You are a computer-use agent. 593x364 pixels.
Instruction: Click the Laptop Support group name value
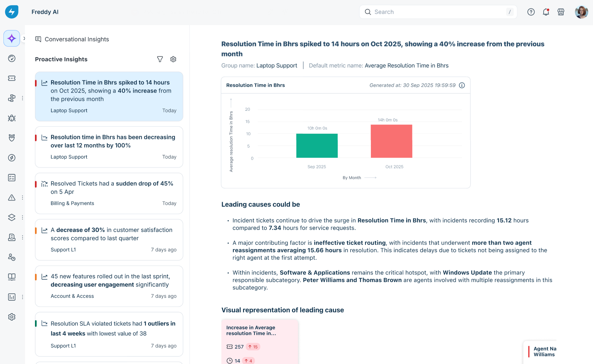pyautogui.click(x=277, y=65)
